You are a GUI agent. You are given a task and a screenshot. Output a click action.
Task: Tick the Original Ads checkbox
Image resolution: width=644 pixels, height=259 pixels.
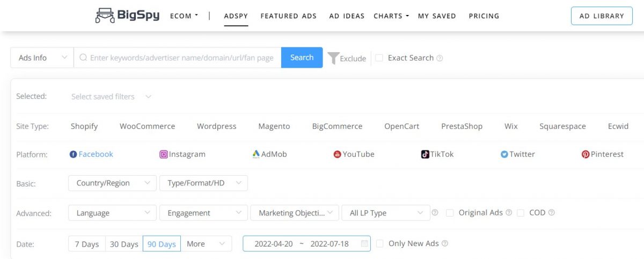pos(450,213)
